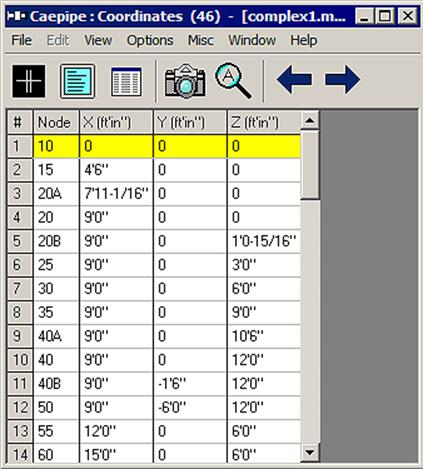Open the Graphics window crosshair icon
The image size is (423, 469).
tap(29, 81)
